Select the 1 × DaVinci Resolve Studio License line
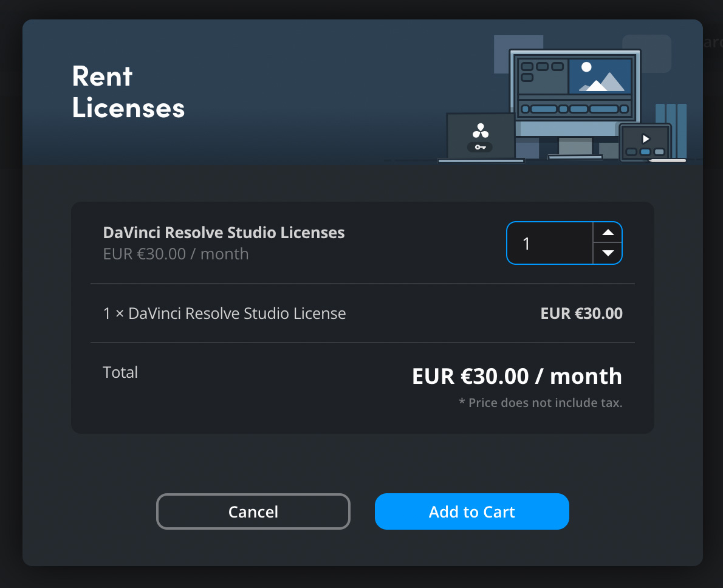The image size is (723, 588). pos(224,313)
